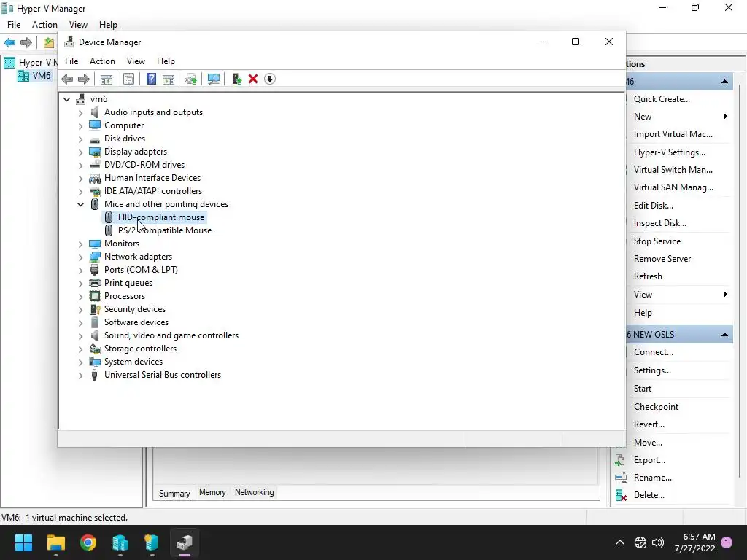Click Stop Service action

[657, 241]
